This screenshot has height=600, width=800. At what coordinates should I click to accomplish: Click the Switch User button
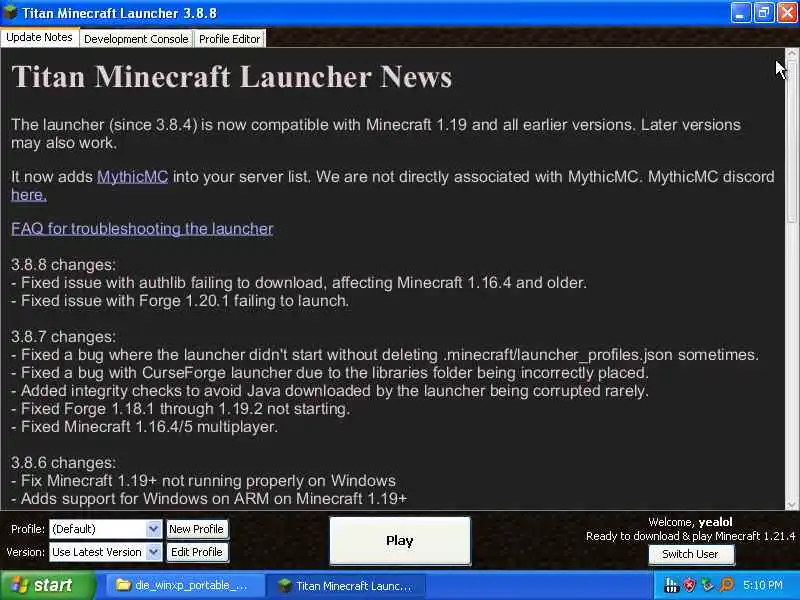(691, 554)
